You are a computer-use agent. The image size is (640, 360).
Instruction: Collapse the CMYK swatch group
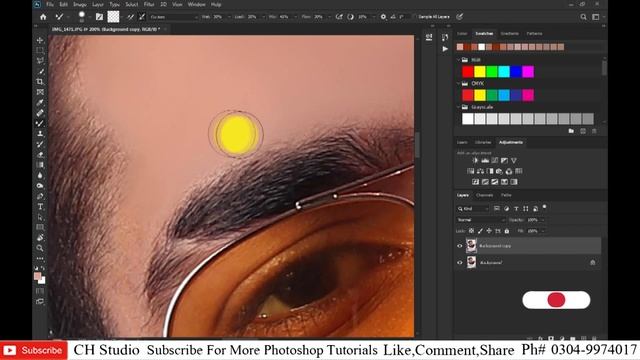coord(458,83)
